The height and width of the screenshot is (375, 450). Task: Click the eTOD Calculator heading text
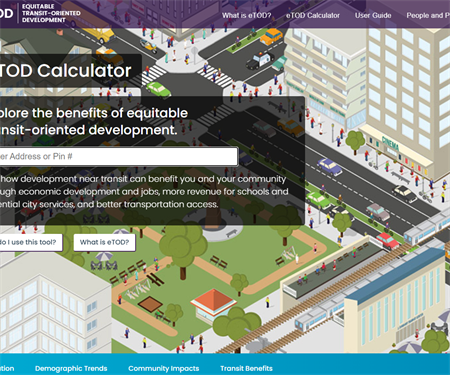coord(65,71)
